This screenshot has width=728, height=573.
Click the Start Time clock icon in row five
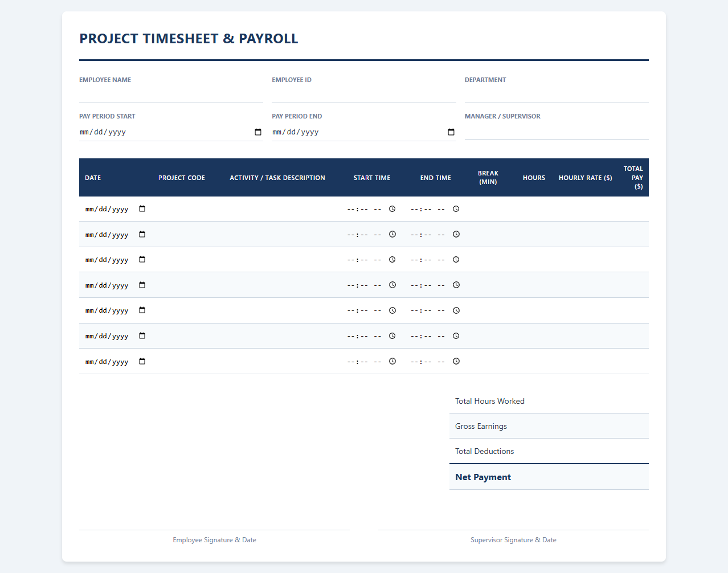(392, 310)
